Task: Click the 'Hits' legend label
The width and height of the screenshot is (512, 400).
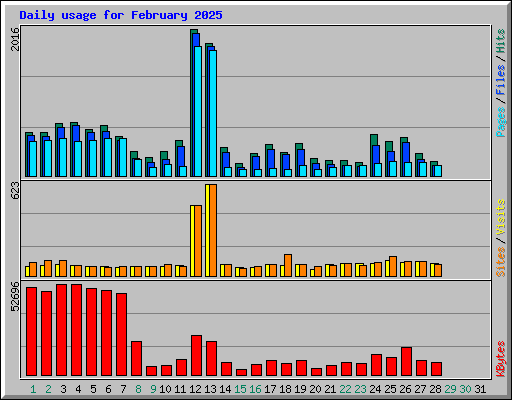Action: (x=501, y=41)
